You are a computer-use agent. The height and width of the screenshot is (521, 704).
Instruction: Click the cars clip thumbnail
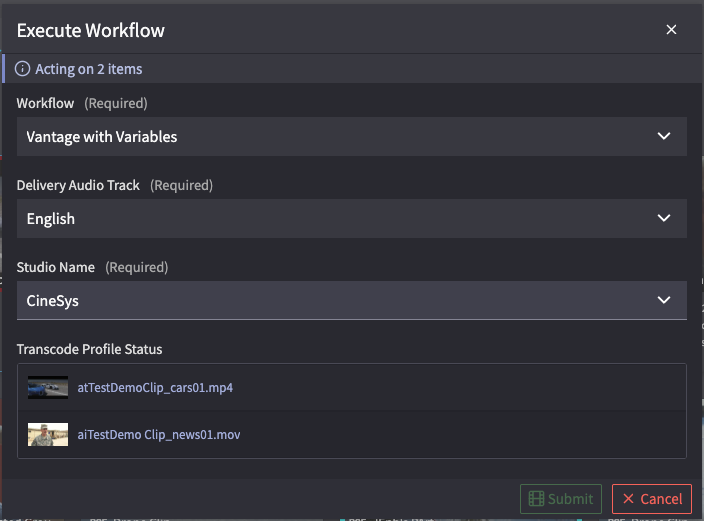click(48, 387)
